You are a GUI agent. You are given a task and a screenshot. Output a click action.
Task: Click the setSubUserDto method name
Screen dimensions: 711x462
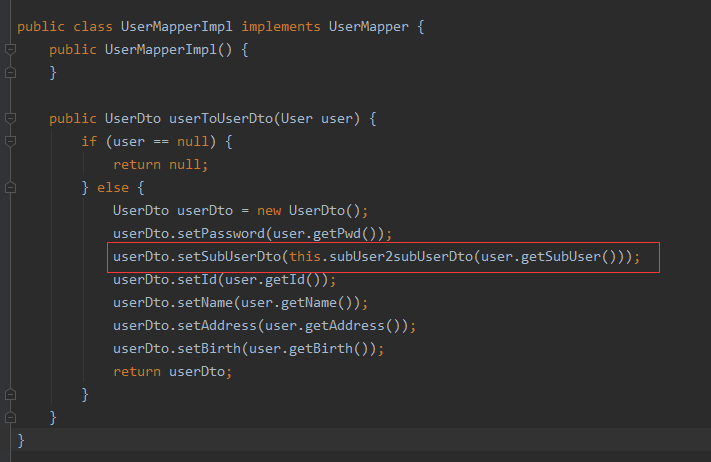point(229,257)
